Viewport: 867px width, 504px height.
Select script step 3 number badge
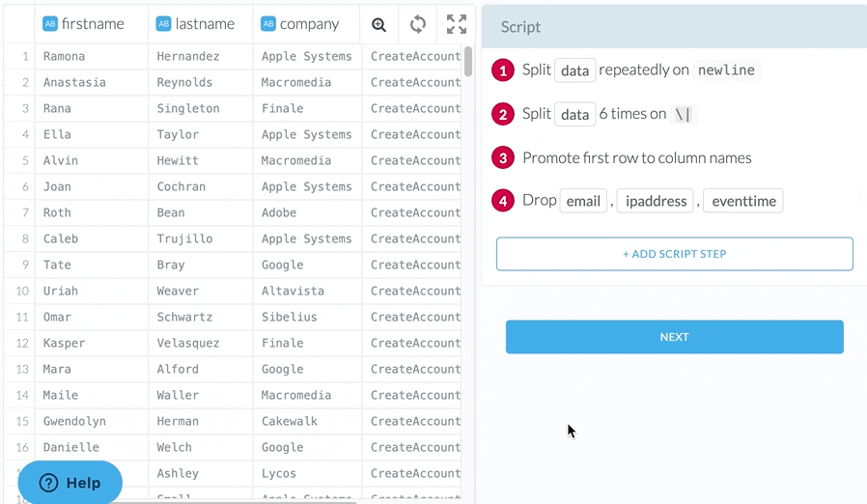502,158
